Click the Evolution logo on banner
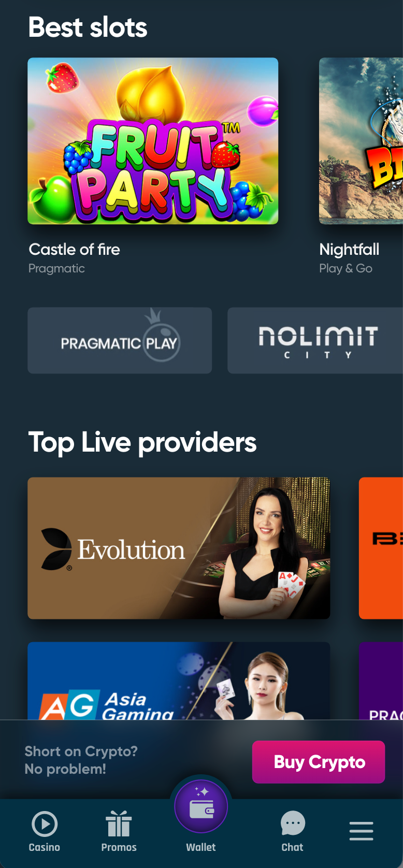Viewport: 403px width, 868px height. (x=113, y=549)
